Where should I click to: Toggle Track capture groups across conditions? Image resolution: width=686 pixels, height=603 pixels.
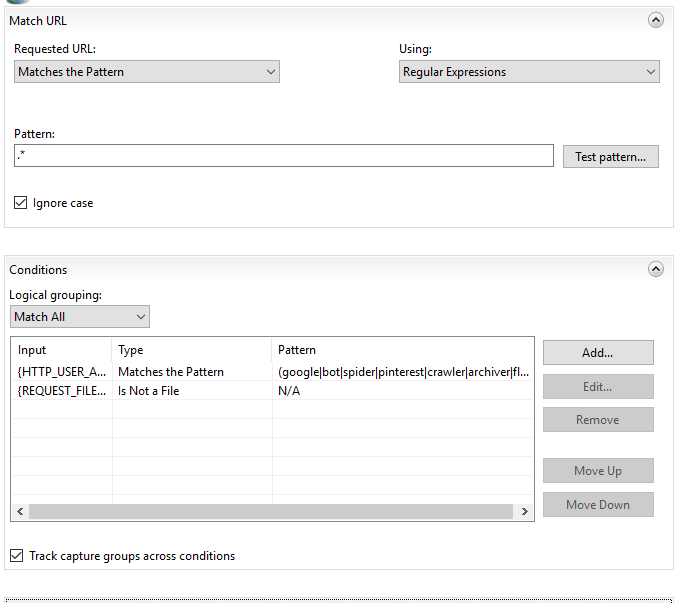click(17, 556)
